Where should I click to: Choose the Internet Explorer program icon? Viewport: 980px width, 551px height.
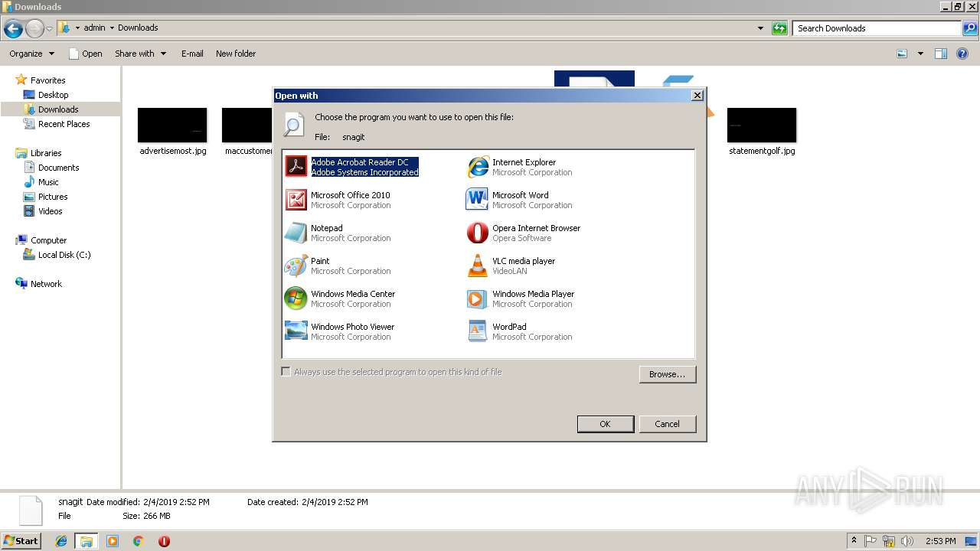point(478,166)
